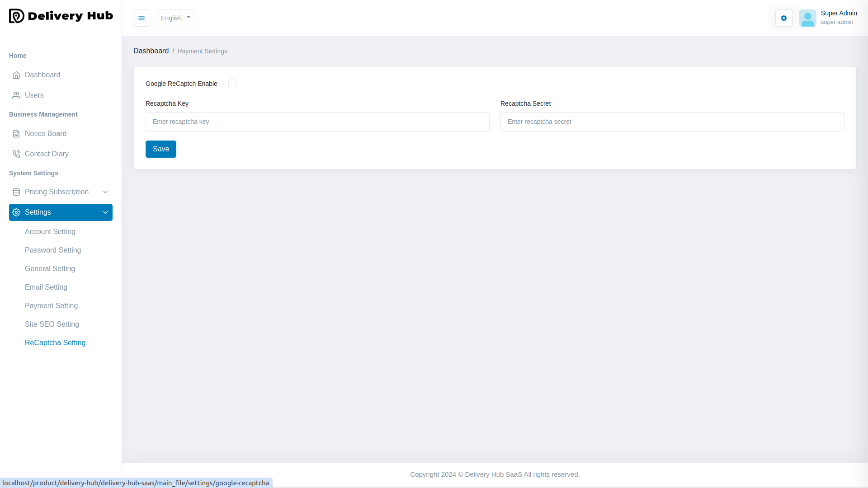Viewport: 868px width, 488px height.
Task: Go to Dashboard via breadcrumb link
Action: (151, 51)
